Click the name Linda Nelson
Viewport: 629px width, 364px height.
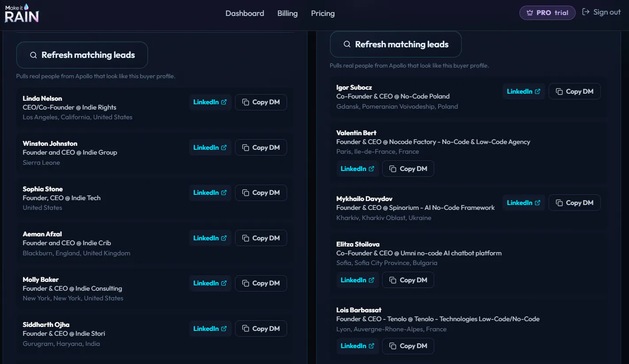[x=42, y=99]
